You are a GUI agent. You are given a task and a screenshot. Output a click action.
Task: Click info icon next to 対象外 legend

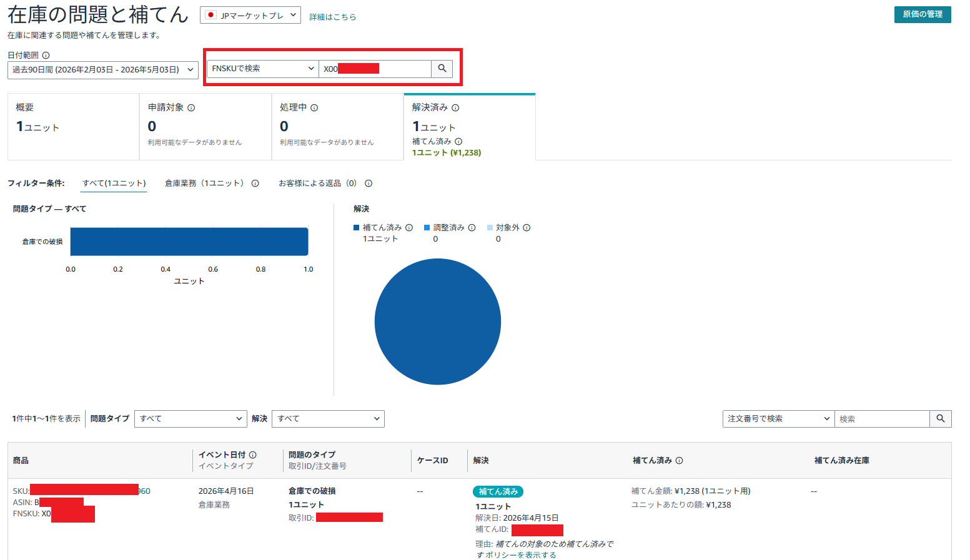tap(527, 228)
